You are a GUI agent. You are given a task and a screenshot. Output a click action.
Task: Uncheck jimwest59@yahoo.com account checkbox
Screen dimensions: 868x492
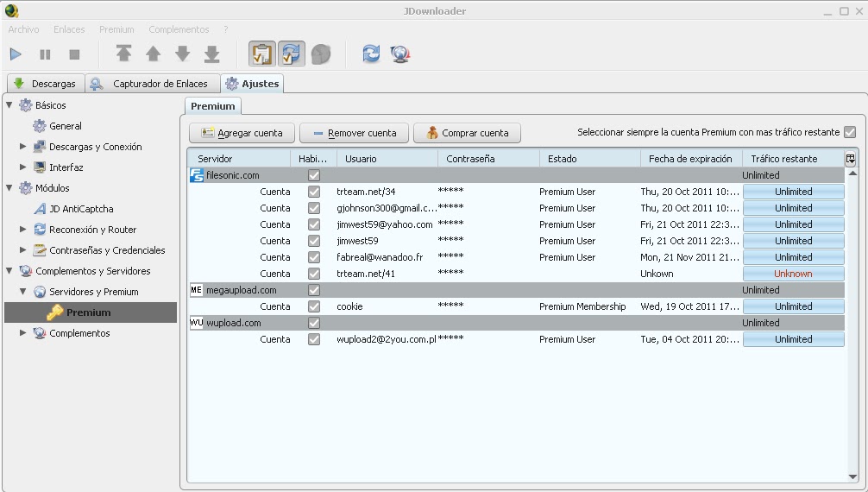point(314,224)
